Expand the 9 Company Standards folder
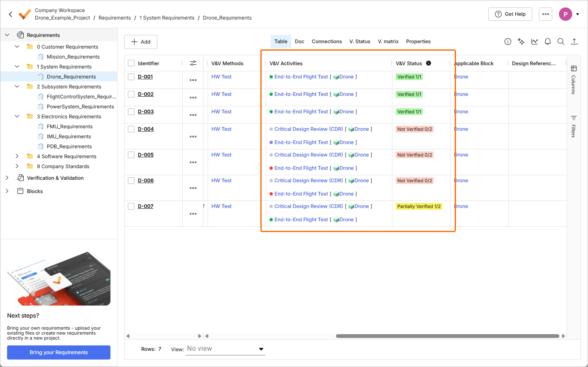The width and height of the screenshot is (588, 367). tap(17, 166)
